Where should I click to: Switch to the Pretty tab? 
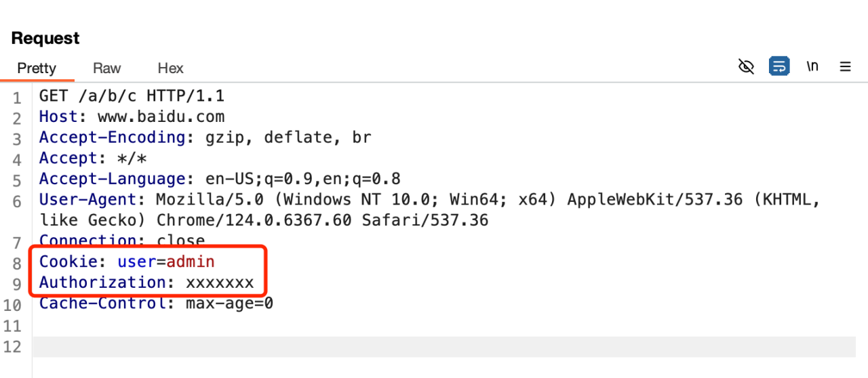coord(37,68)
